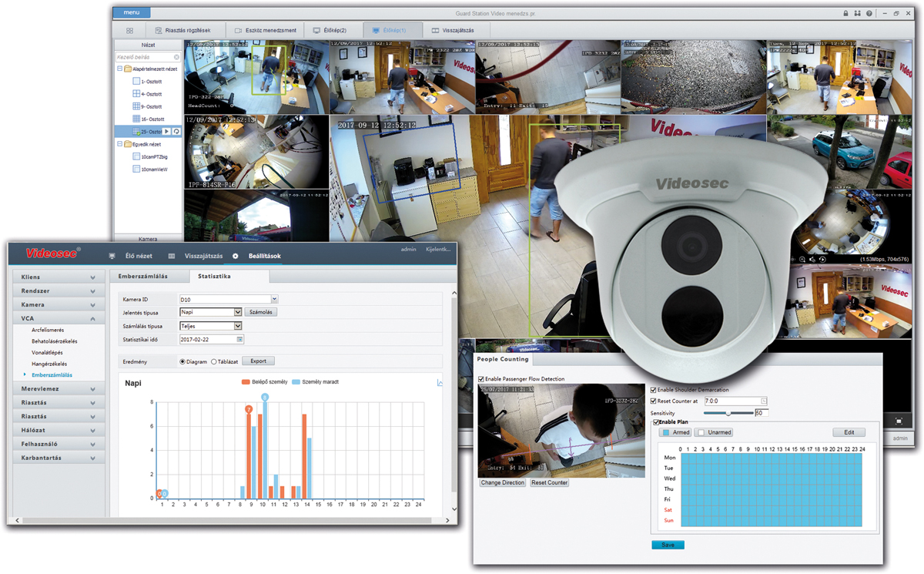Click the refresh icon beside 25-Osztott
This screenshot has width=924, height=574.
click(176, 132)
